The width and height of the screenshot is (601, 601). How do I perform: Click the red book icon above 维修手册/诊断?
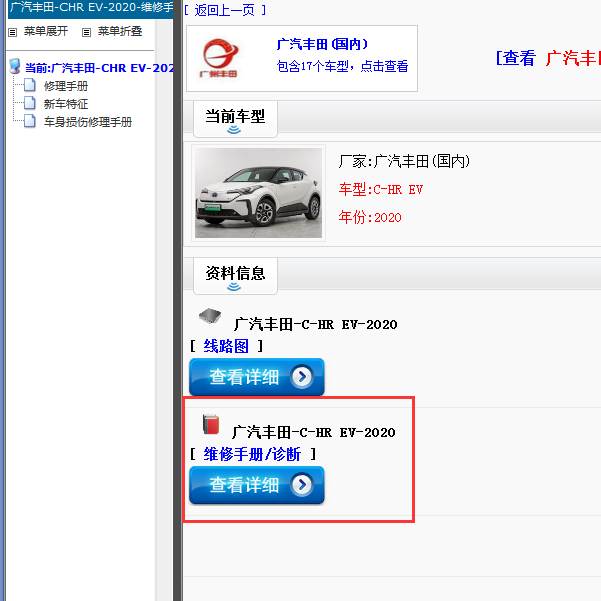tap(210, 424)
